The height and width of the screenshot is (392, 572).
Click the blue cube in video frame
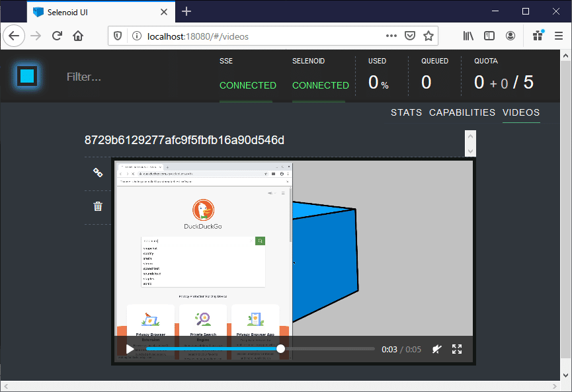point(325,260)
